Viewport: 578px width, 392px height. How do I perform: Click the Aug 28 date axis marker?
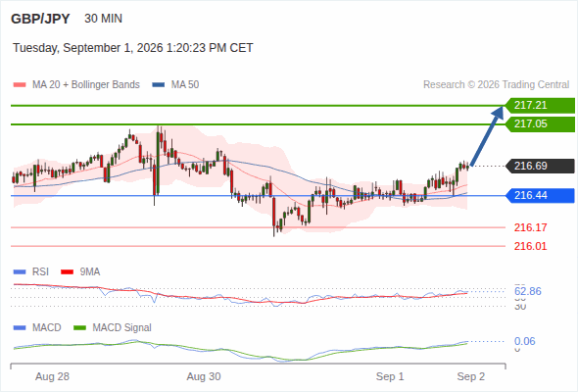(x=52, y=377)
